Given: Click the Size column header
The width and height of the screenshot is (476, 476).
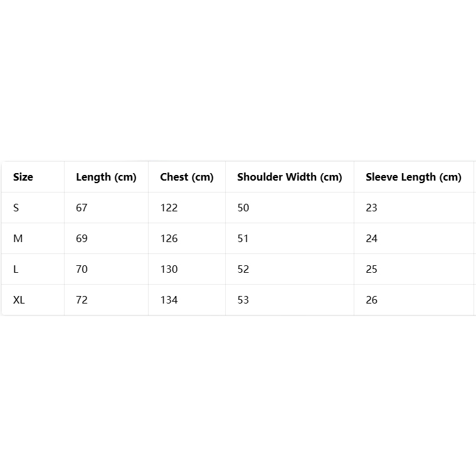Looking at the screenshot, I should (x=23, y=177).
